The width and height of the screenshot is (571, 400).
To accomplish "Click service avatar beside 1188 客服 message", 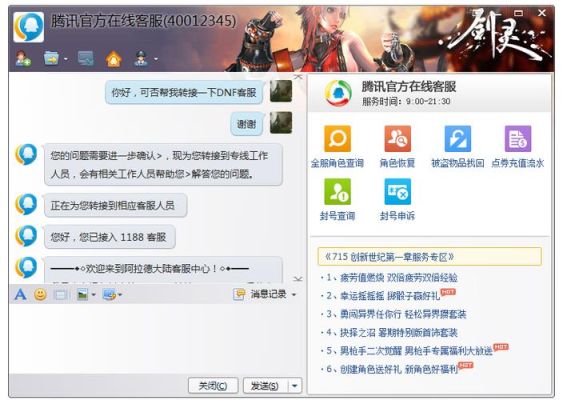I will (26, 236).
